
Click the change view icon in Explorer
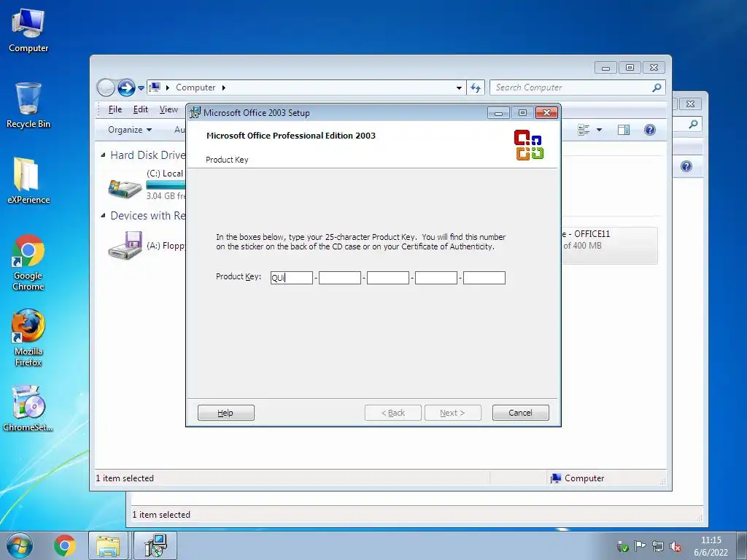click(x=584, y=130)
